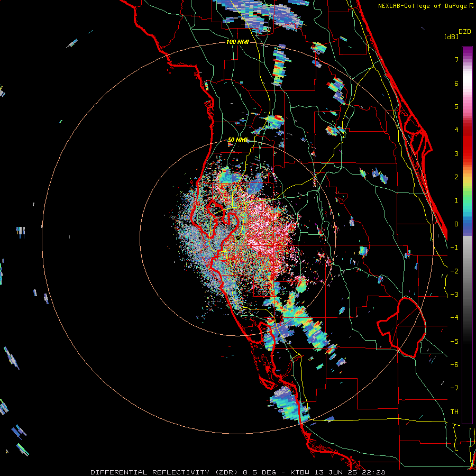Click the 2 value on the color scale
476x476 pixels.
pos(456,177)
